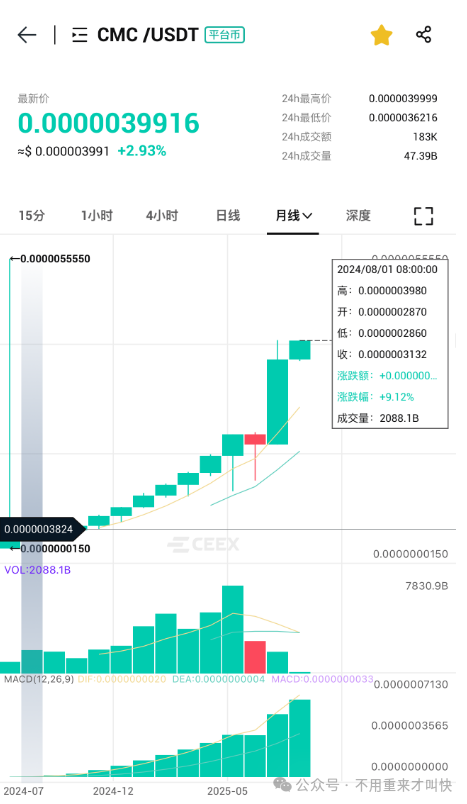Go back using the left arrow

click(27, 35)
